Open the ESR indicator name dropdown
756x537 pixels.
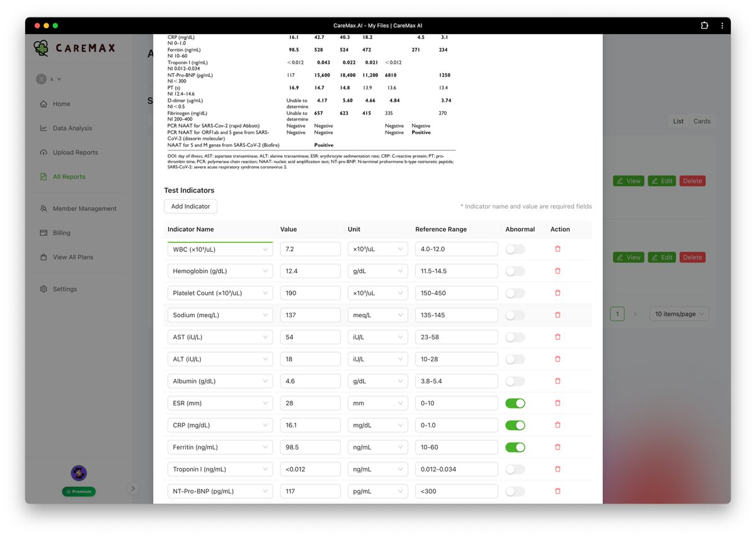coord(220,404)
